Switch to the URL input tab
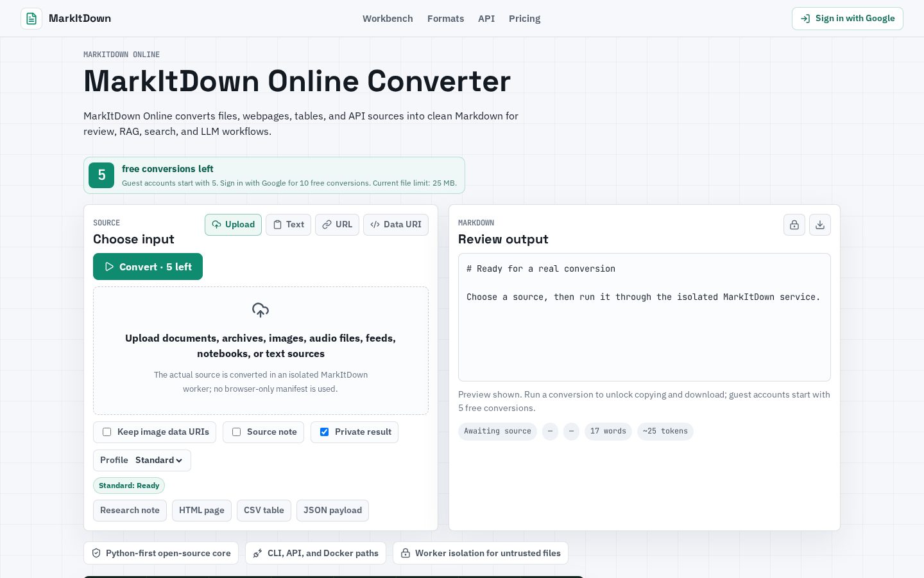Screen dimensions: 924x578 click(x=337, y=225)
